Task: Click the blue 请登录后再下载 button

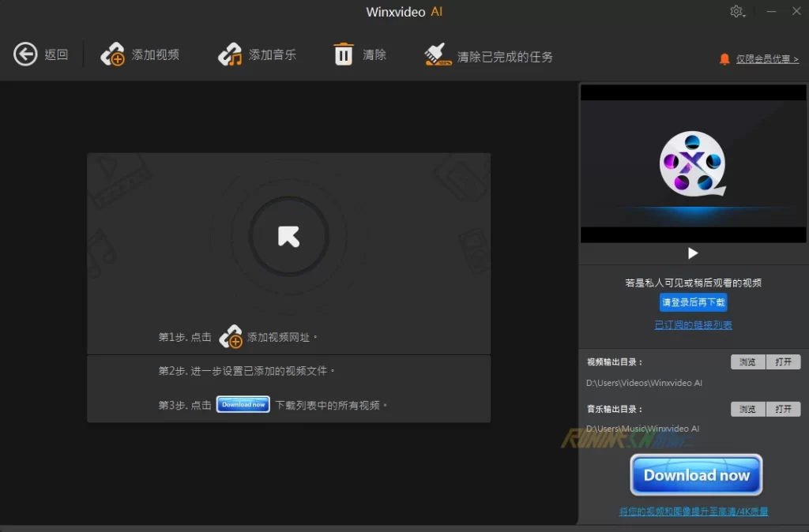Action: (693, 302)
